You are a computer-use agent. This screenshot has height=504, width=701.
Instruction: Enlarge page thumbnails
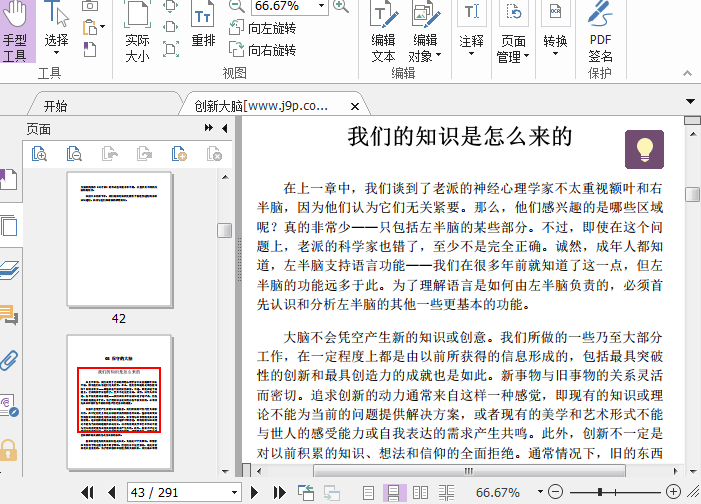pos(39,154)
